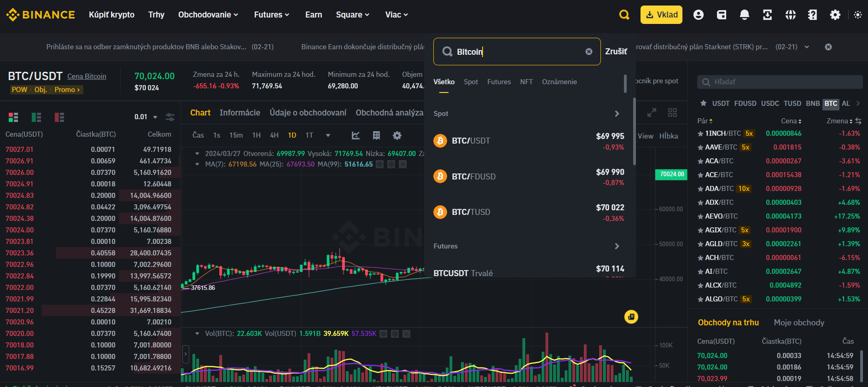Image resolution: width=868 pixels, height=387 pixels.
Task: Select the 4H chart interval
Action: pyautogui.click(x=274, y=135)
